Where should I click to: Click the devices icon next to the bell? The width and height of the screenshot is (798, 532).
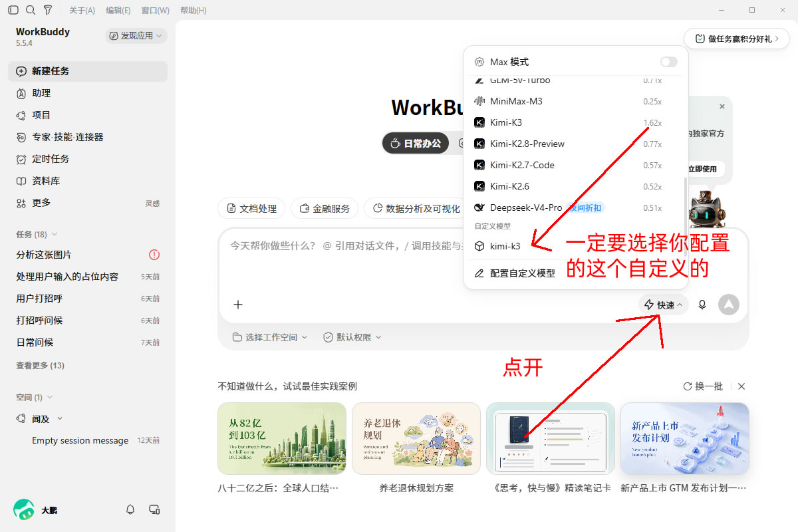[154, 509]
